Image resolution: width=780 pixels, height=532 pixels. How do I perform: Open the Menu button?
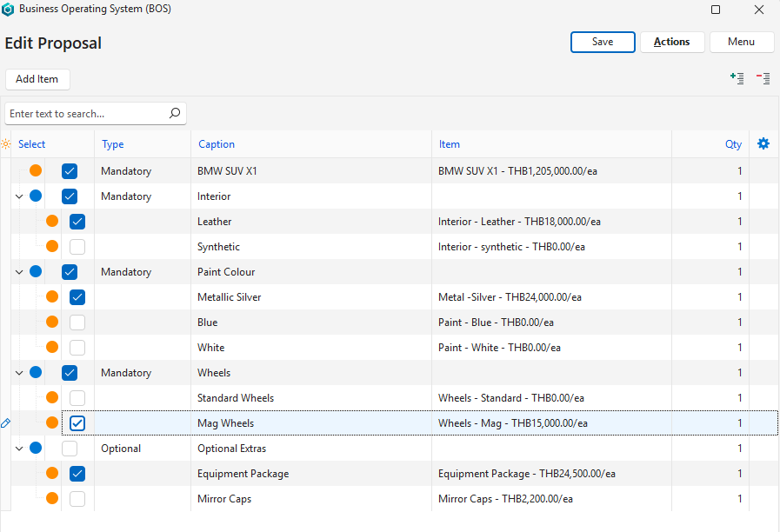[742, 42]
